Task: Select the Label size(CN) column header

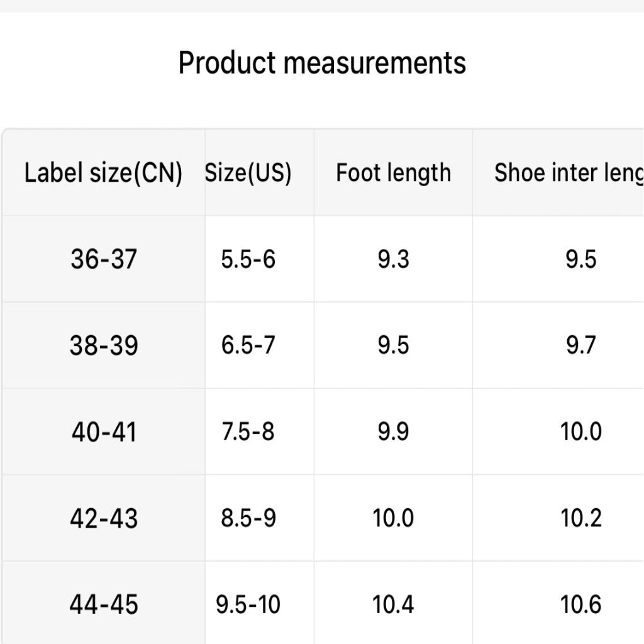Action: click(x=104, y=172)
